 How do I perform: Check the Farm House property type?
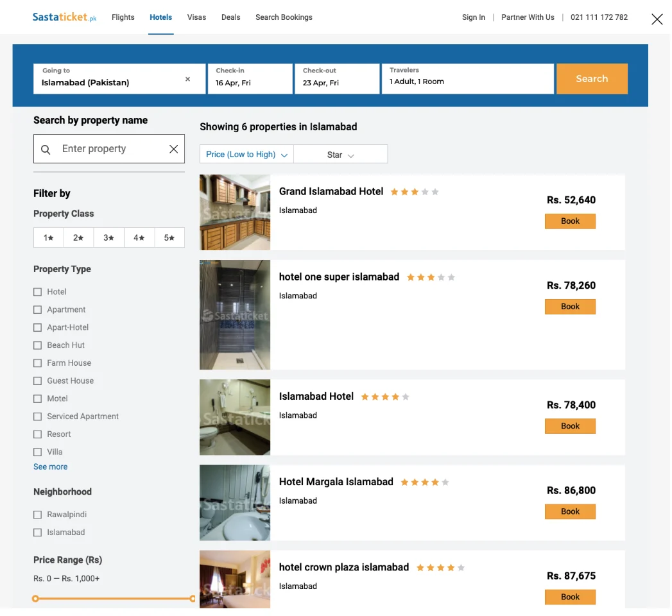[38, 363]
